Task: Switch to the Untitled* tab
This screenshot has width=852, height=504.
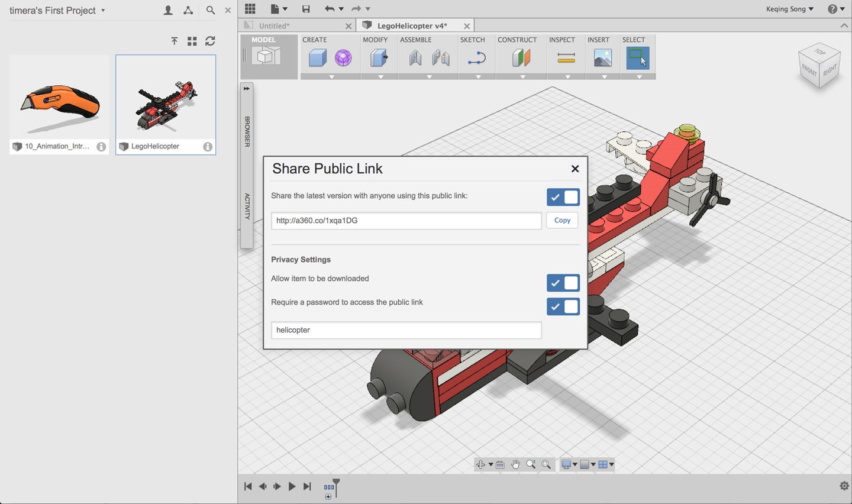Action: click(x=274, y=25)
